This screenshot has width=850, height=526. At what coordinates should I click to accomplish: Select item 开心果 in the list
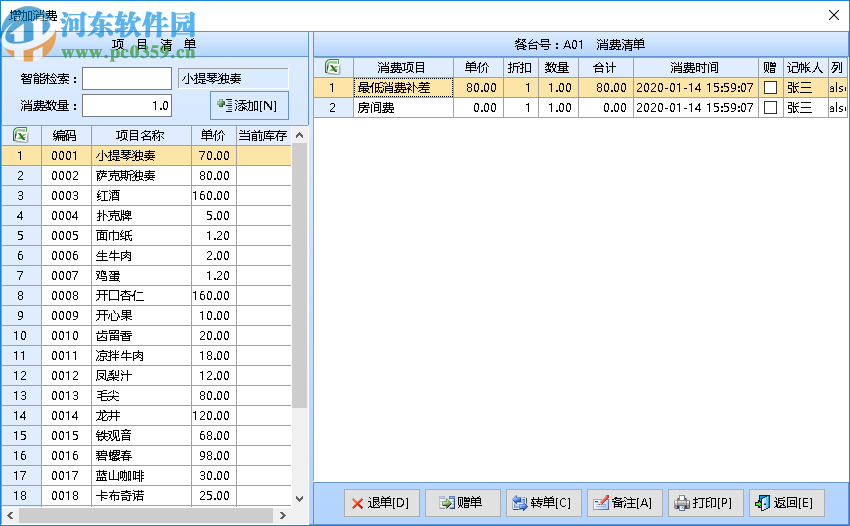pos(141,316)
